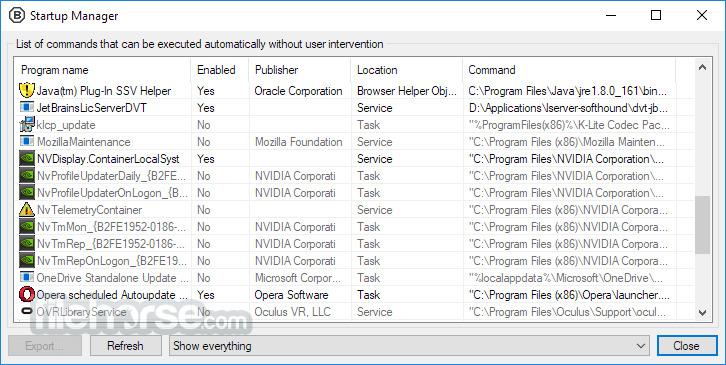
Task: Click Mozilla Foundation publisher cell
Action: tap(299, 142)
